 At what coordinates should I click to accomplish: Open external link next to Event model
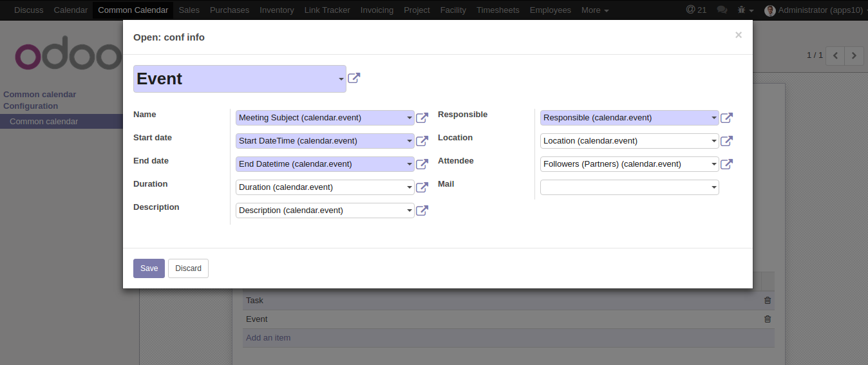[354, 78]
